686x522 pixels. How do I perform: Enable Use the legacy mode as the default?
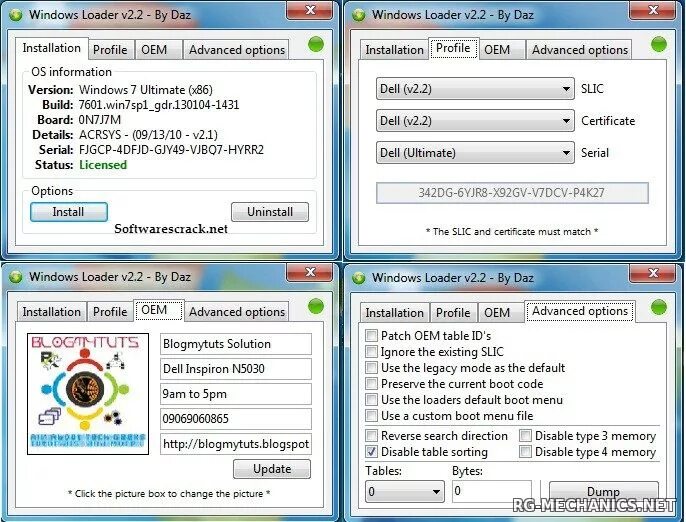click(x=371, y=368)
